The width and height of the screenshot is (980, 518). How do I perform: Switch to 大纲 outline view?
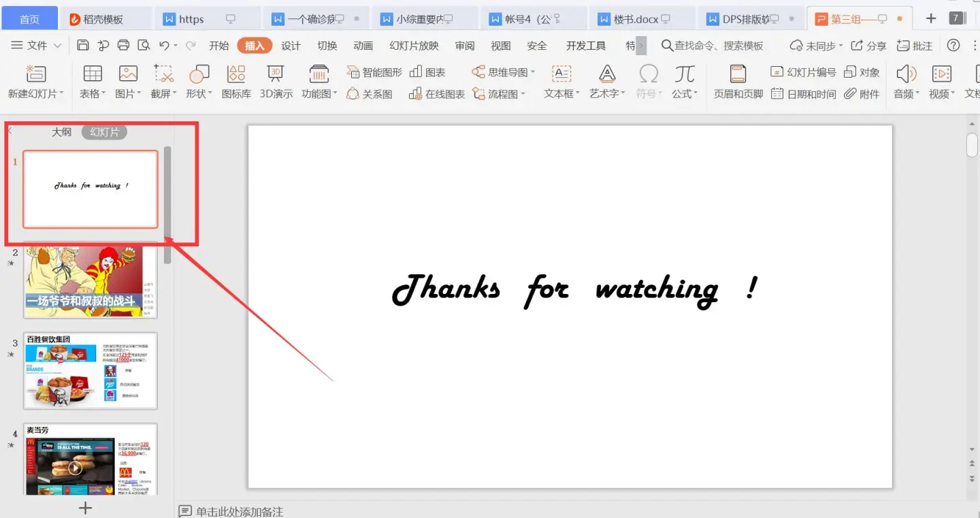[62, 132]
